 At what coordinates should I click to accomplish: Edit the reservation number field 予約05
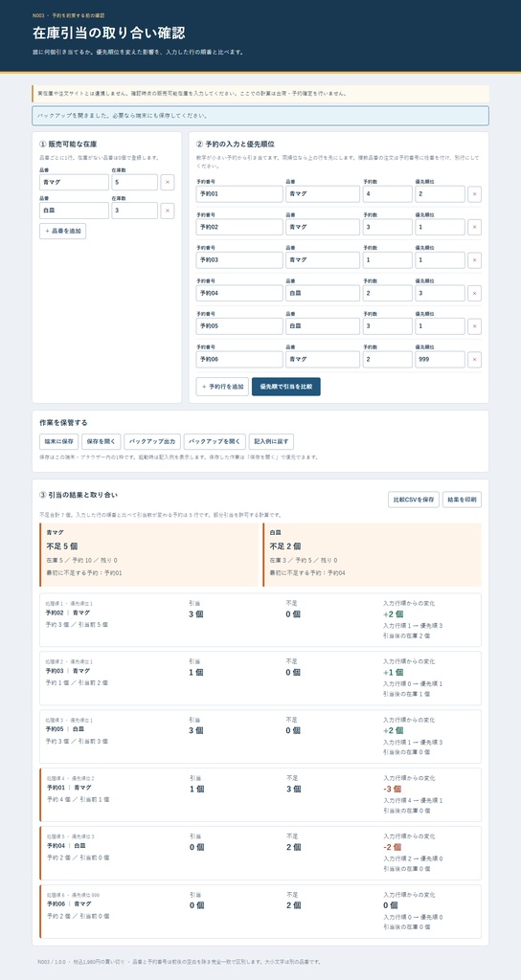239,326
